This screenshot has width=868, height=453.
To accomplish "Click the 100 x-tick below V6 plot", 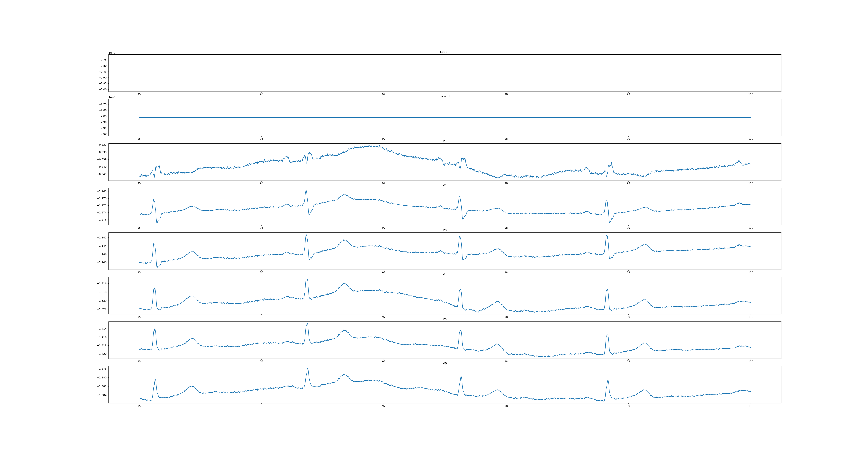I will 750,406.
